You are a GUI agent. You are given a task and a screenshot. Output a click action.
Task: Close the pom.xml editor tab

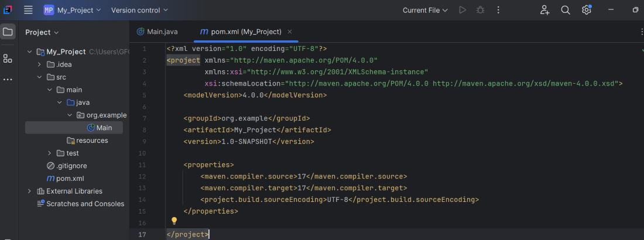point(290,32)
